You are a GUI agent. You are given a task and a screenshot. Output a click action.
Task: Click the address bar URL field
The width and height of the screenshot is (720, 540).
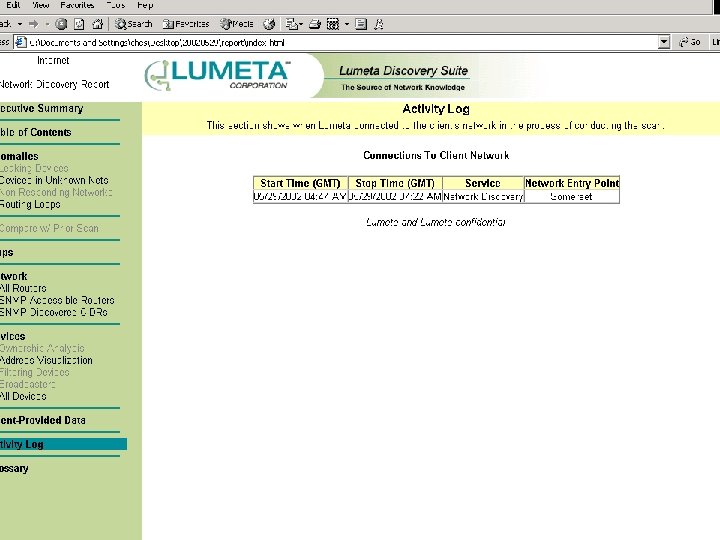tap(342, 43)
